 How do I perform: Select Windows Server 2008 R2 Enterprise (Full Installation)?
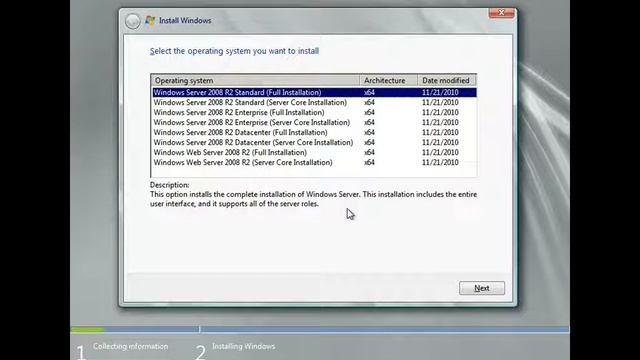314,113
